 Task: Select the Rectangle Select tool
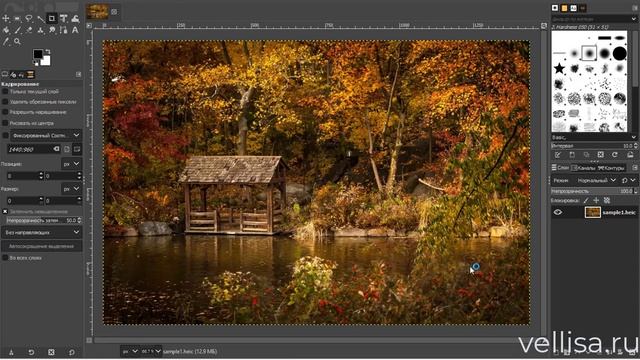click(x=17, y=18)
